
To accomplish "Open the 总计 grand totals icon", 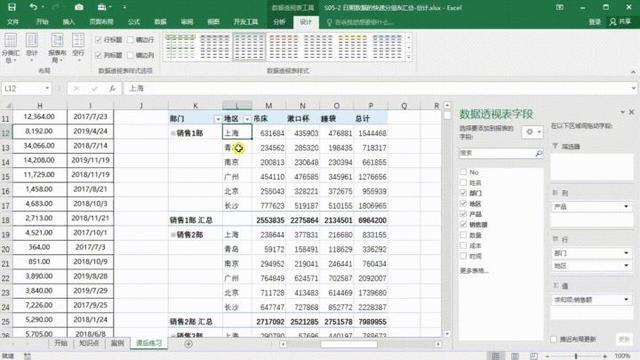I will coord(31,47).
